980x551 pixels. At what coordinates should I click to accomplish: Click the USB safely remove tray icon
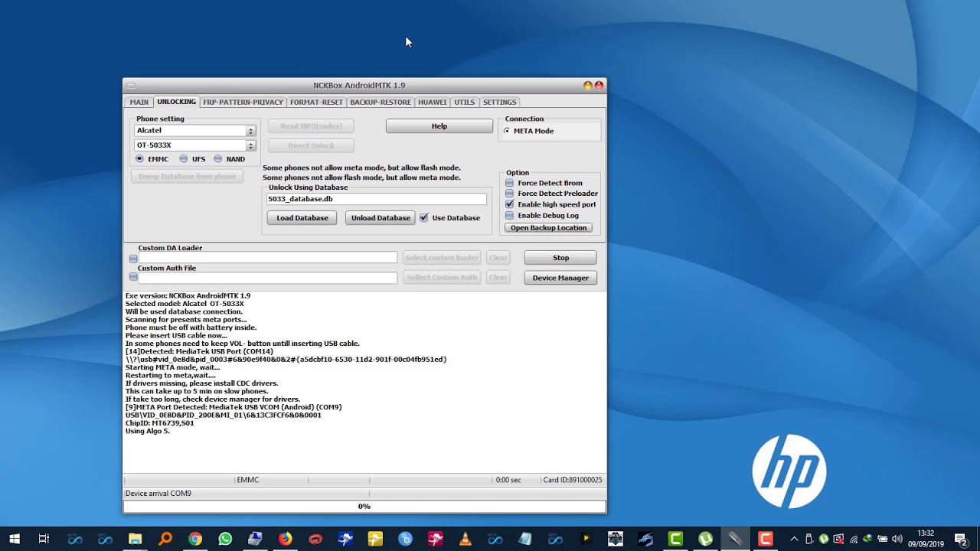click(x=809, y=539)
